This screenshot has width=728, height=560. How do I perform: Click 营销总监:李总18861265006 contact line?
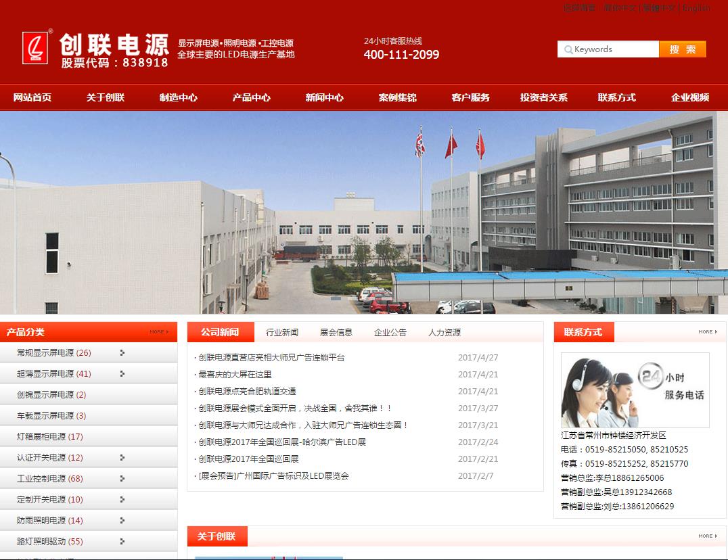[x=612, y=478]
